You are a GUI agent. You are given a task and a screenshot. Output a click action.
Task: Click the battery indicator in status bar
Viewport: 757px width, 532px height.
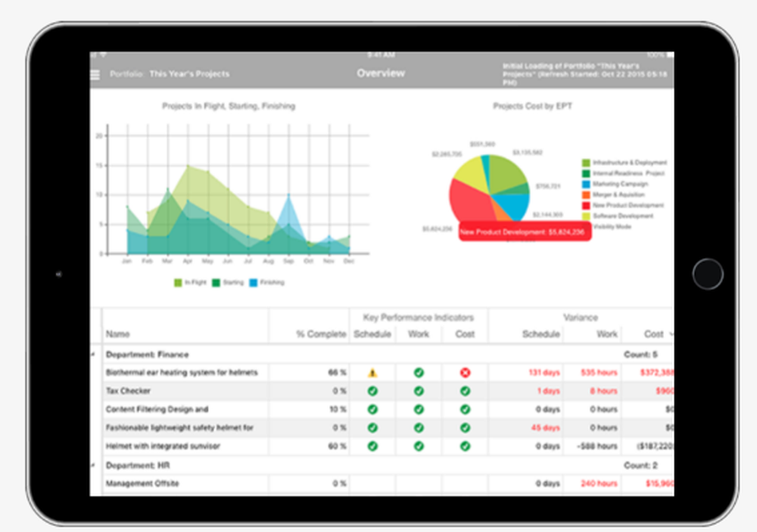[x=670, y=55]
